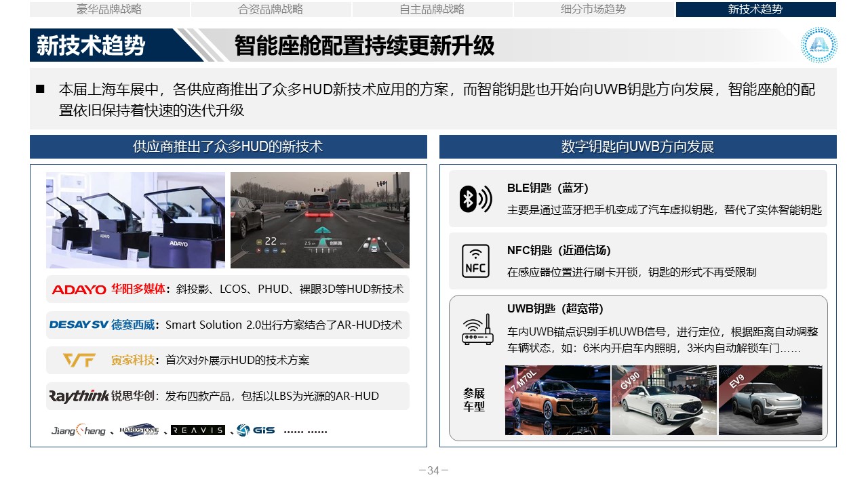The height and width of the screenshot is (488, 868).
Task: Click the ADAYO red logo
Action: point(79,289)
